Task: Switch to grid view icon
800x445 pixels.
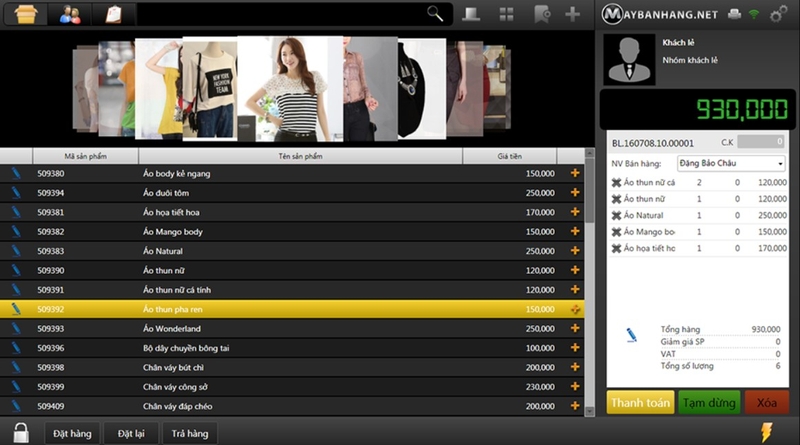Action: point(506,14)
